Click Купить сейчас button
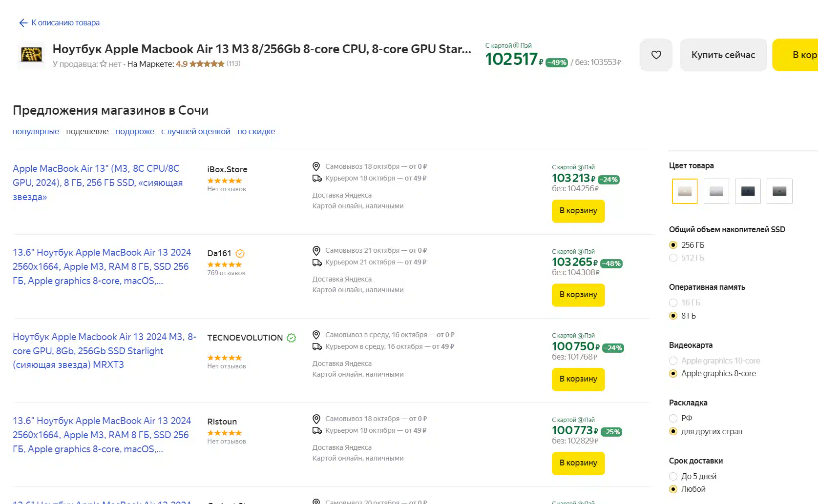 pyautogui.click(x=723, y=55)
